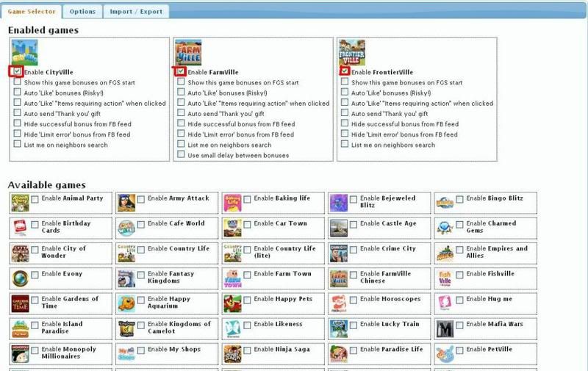Click the CityVille game icon
Screen dimensions: 588x371
24,52
